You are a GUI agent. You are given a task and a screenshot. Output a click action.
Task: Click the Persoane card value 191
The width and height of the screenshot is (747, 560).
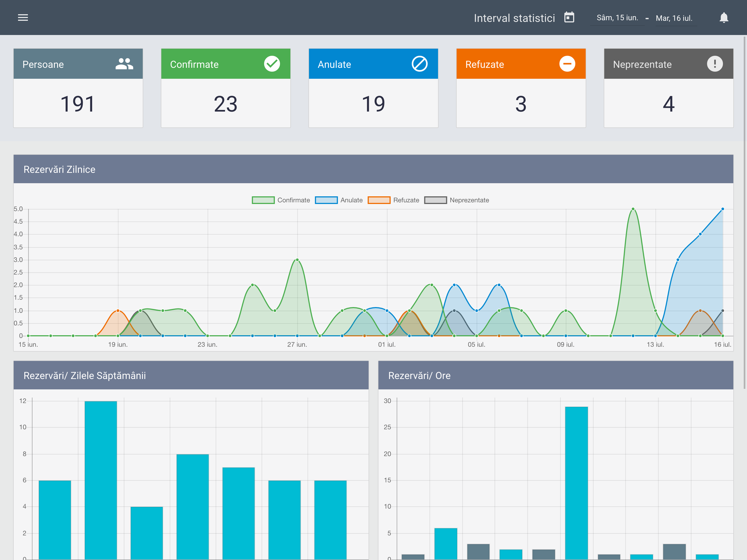pyautogui.click(x=78, y=104)
